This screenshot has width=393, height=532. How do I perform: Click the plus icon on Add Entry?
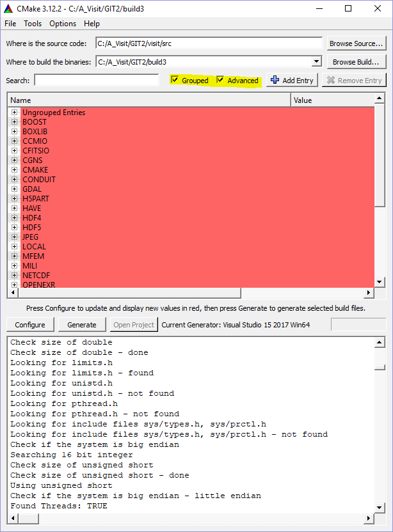(275, 80)
